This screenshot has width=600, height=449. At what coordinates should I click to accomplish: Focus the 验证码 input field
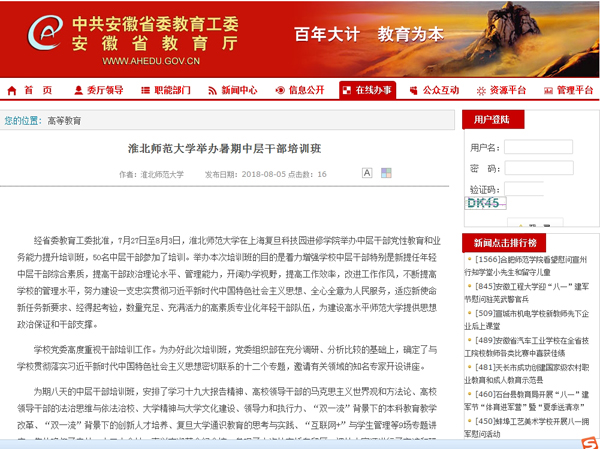pyautogui.click(x=524, y=189)
